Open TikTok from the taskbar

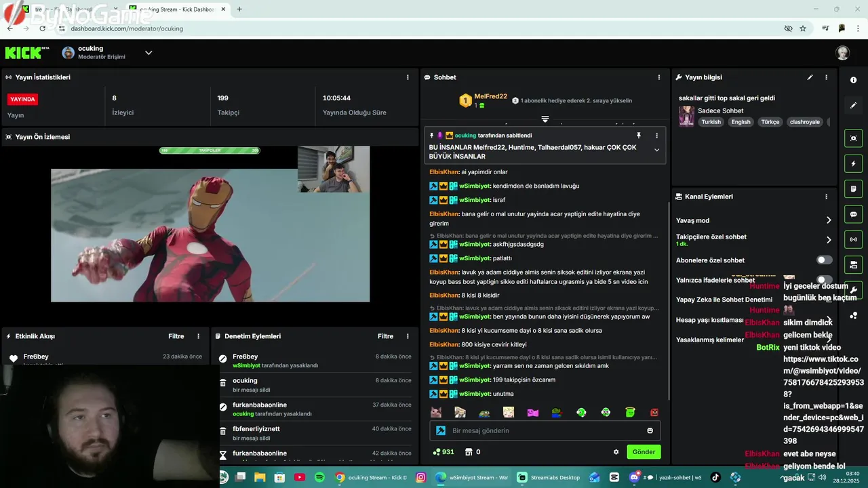(715, 477)
